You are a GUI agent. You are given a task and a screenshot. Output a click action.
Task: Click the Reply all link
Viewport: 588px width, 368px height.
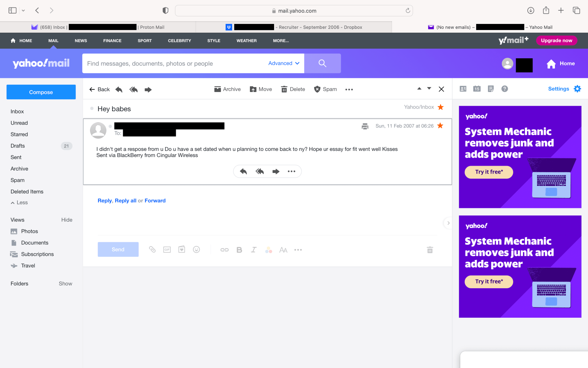click(x=125, y=201)
